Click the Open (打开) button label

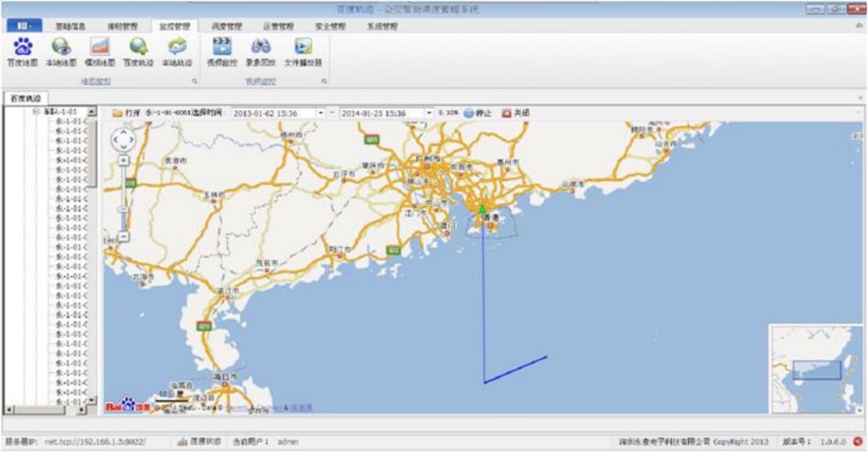pyautogui.click(x=132, y=113)
